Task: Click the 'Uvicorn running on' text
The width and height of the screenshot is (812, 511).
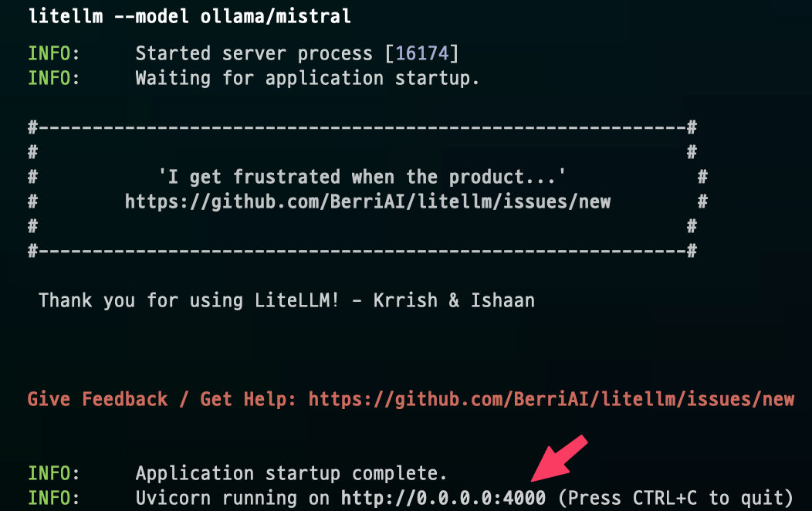Action: [x=232, y=498]
